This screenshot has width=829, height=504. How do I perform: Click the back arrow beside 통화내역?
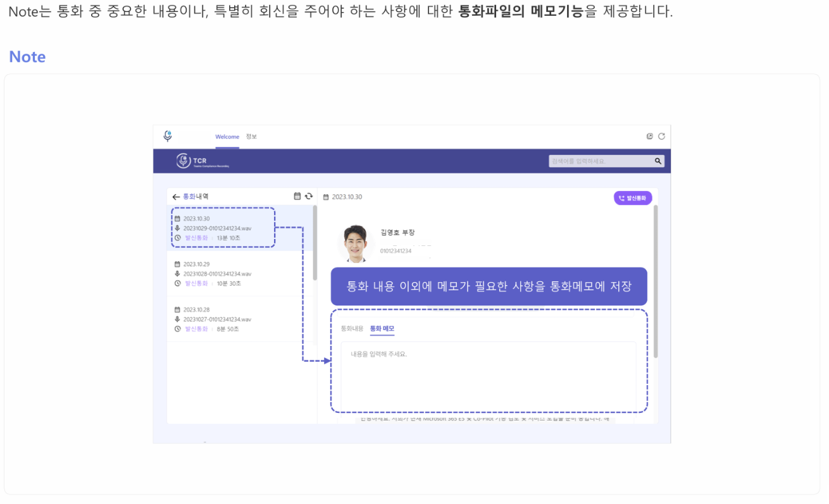coord(176,197)
